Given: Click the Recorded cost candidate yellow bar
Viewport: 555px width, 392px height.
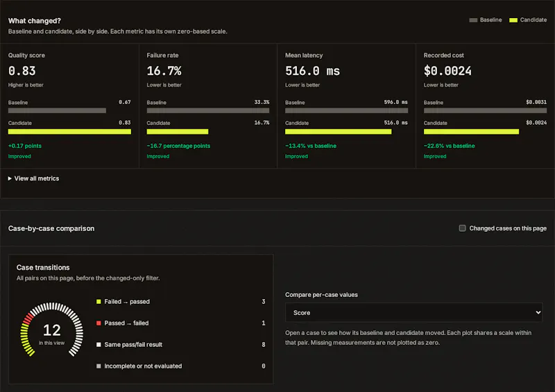Looking at the screenshot, I should tap(472, 132).
